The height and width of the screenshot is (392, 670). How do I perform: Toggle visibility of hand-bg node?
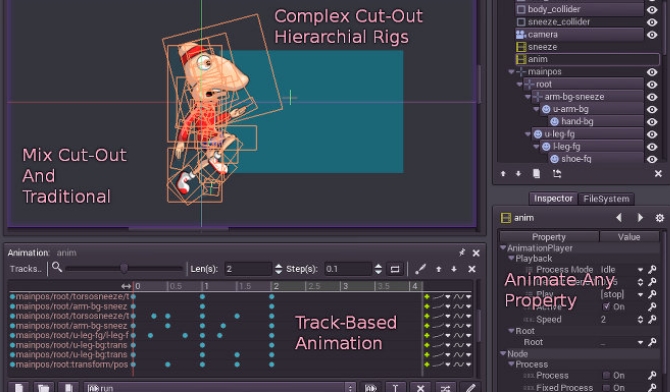(x=652, y=122)
